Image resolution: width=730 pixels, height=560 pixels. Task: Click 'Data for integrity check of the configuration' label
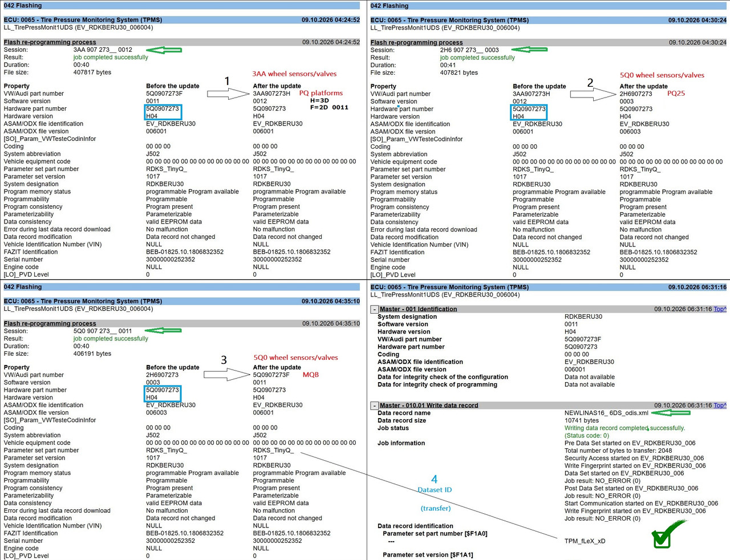point(443,378)
